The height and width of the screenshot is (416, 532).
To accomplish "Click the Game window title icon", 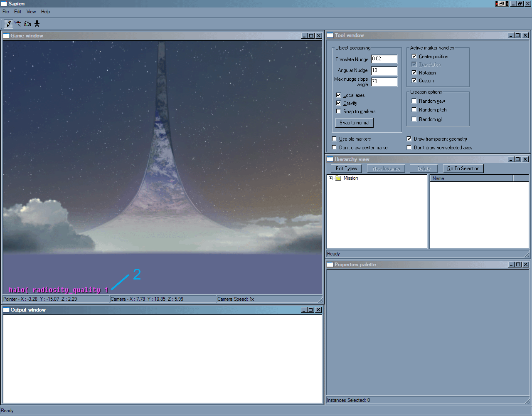I will [x=6, y=36].
